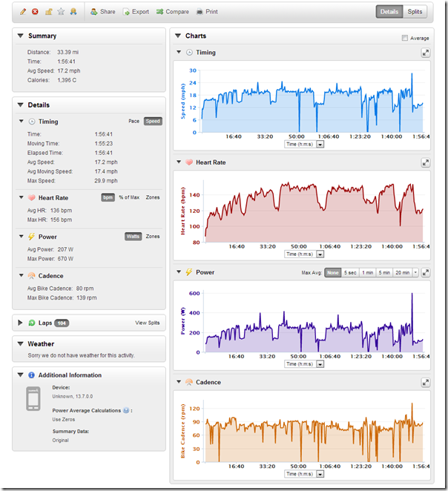
Task: Enable the Average checkbox in Charts
Action: pos(404,38)
